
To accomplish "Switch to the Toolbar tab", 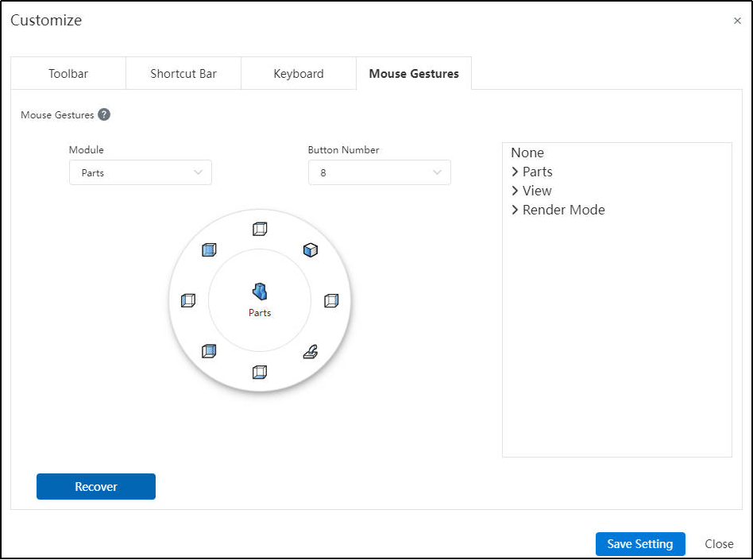I will [x=68, y=74].
